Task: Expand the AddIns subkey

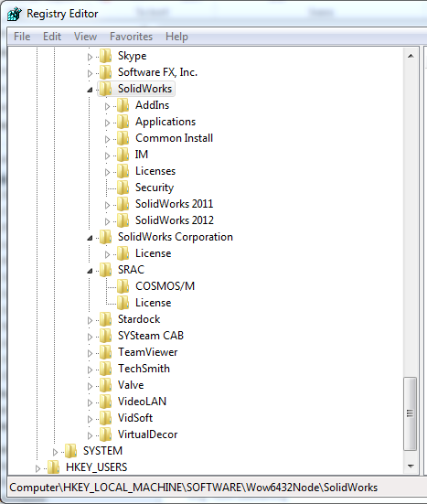Action: [107, 106]
